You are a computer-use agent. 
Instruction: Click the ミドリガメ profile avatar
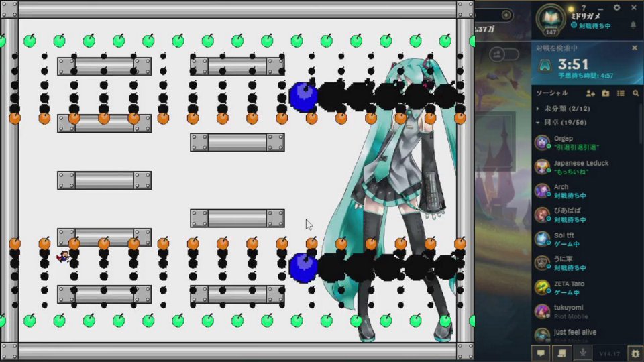click(x=551, y=19)
